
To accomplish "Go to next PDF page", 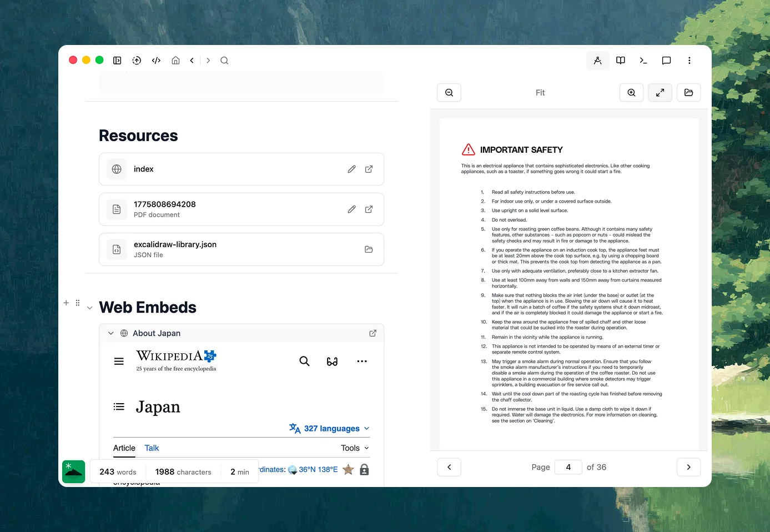I will (x=689, y=467).
